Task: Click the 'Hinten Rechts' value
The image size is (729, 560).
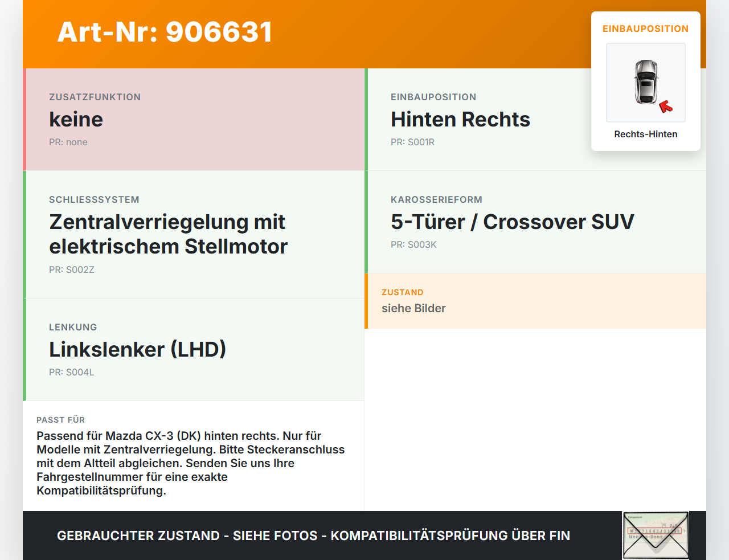Action: (460, 119)
